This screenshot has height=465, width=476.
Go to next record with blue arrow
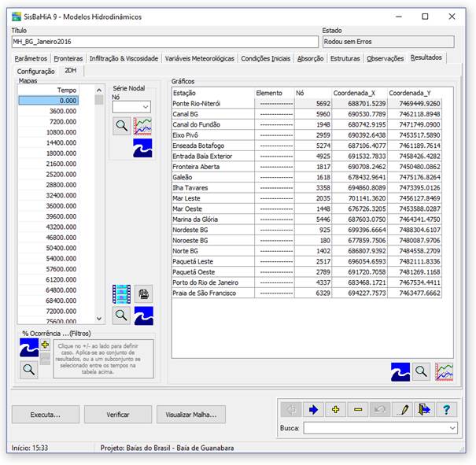[313, 410]
